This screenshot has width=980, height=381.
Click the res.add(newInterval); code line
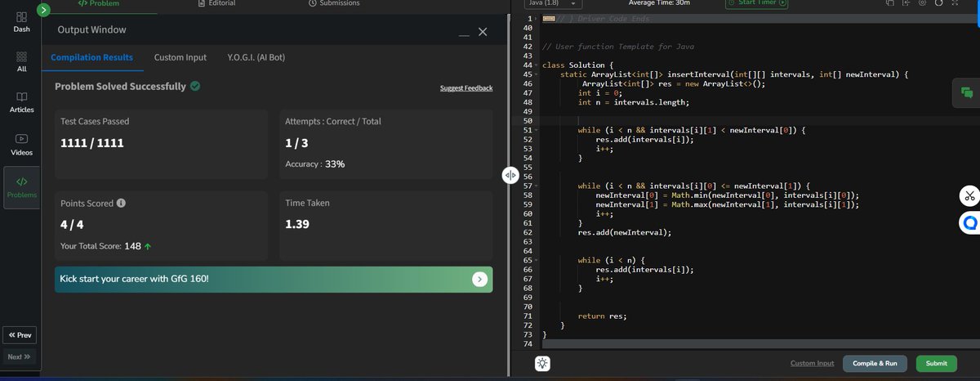(x=624, y=232)
